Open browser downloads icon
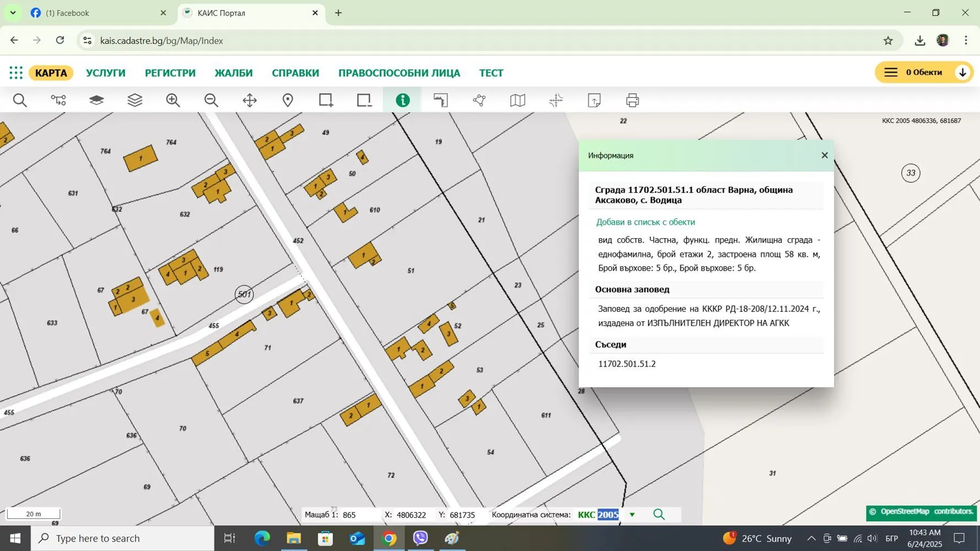Screen dimensions: 980x551 919,40
